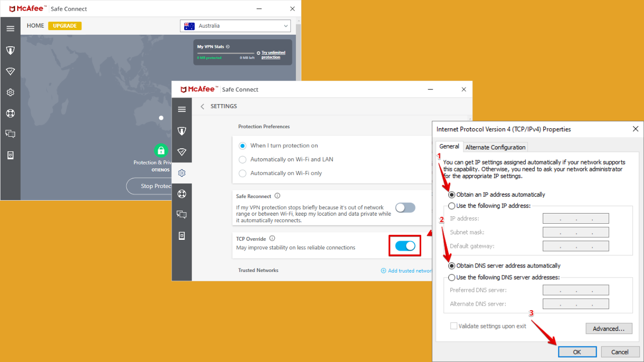Screen dimensions: 644x362
Task: Open document icon in home window sidebar
Action: tap(10, 155)
